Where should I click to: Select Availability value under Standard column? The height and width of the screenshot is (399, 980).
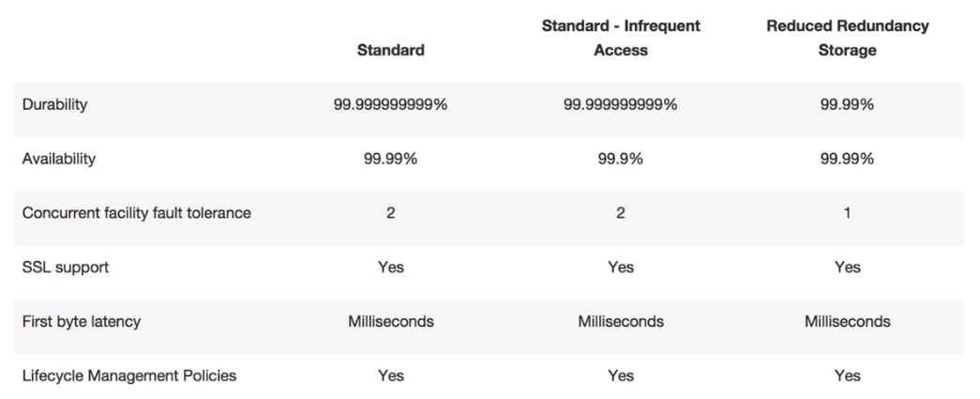(390, 159)
